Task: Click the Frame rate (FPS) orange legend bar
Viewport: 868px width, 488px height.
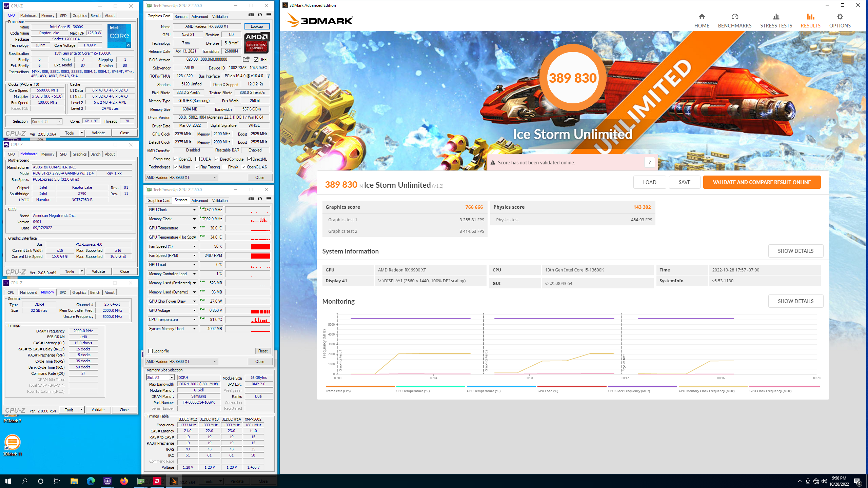Action: tap(360, 386)
